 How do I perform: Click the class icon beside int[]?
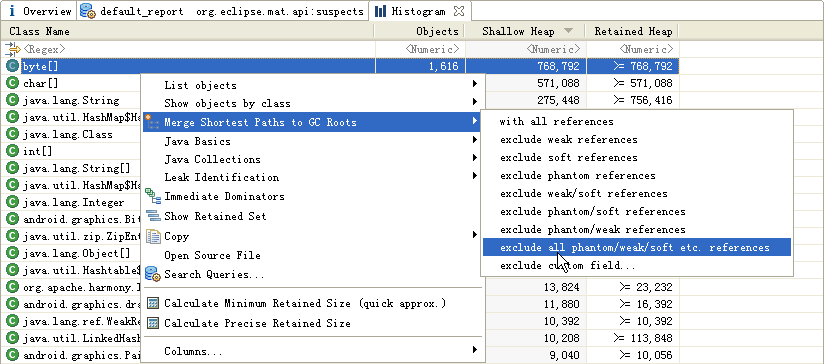point(13,151)
